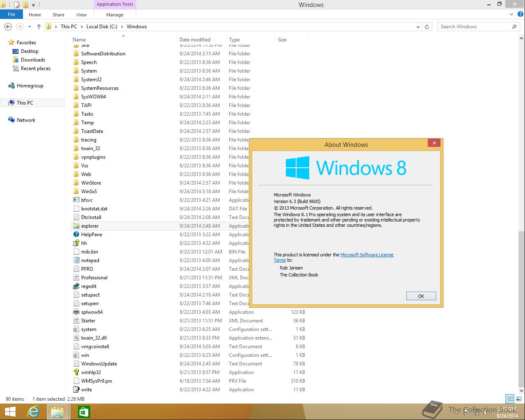Click the winhlp32 file icon
Screen dimensions: 525x420
[x=76, y=372]
